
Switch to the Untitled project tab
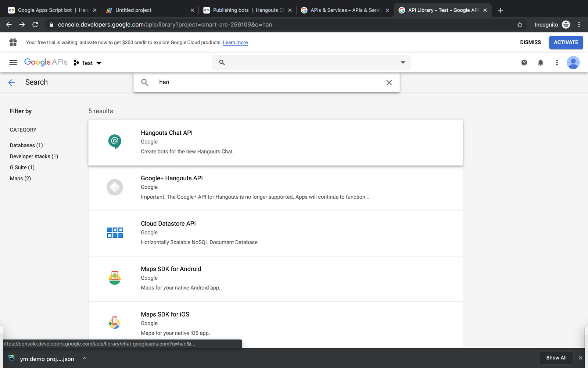coord(150,10)
